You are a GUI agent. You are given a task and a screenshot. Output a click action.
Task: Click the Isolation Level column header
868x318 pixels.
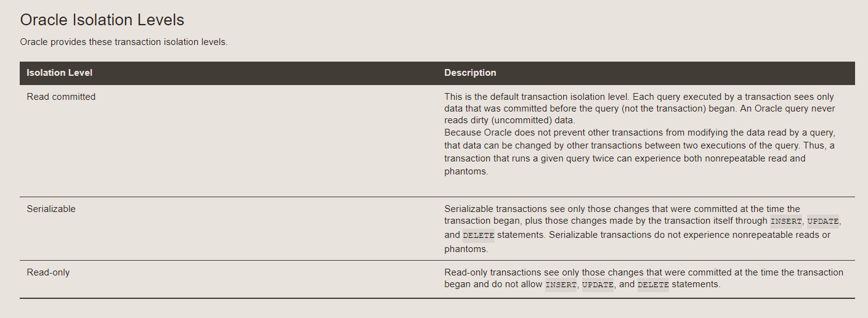59,73
